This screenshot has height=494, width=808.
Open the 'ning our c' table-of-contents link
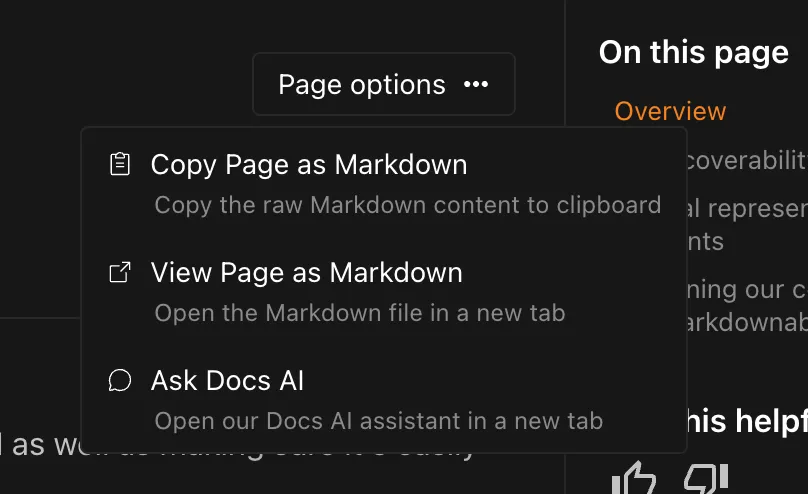click(x=746, y=290)
